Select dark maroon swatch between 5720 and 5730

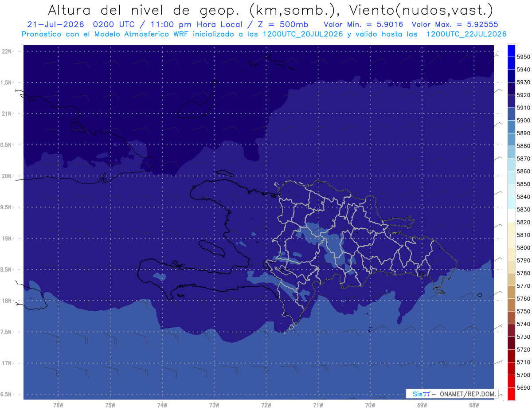(x=511, y=343)
